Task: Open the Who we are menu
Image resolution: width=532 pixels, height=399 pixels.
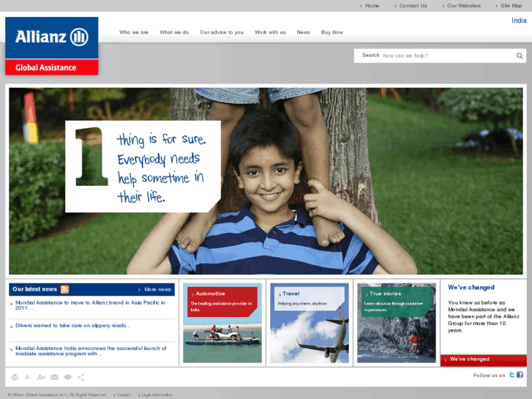Action: point(134,32)
